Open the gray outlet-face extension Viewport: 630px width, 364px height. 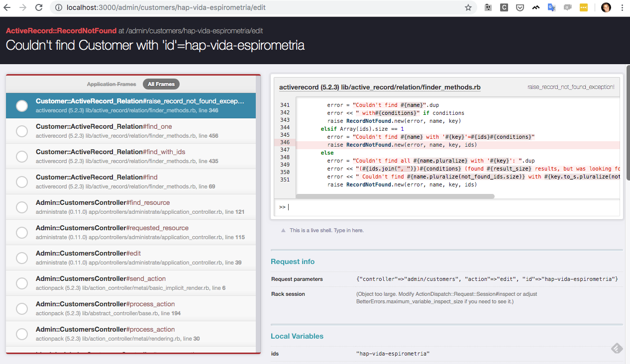[x=489, y=8]
